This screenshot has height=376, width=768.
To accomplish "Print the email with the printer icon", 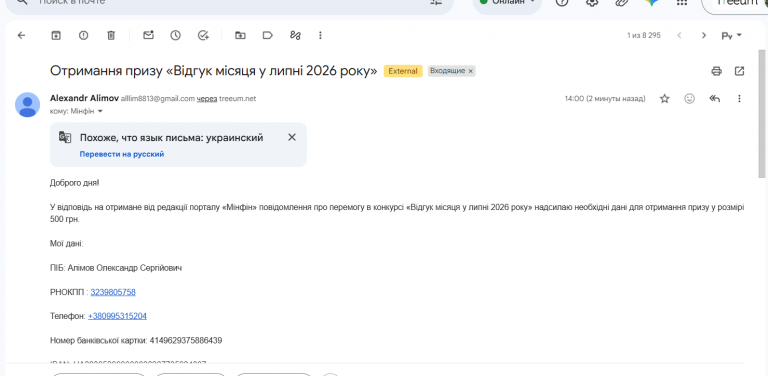I will click(717, 71).
